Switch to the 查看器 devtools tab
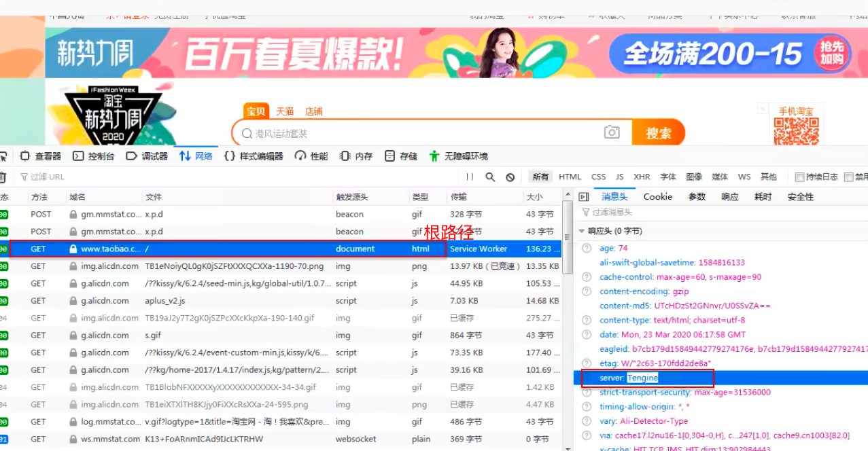Screen dimensions: 868x451 click(41, 156)
